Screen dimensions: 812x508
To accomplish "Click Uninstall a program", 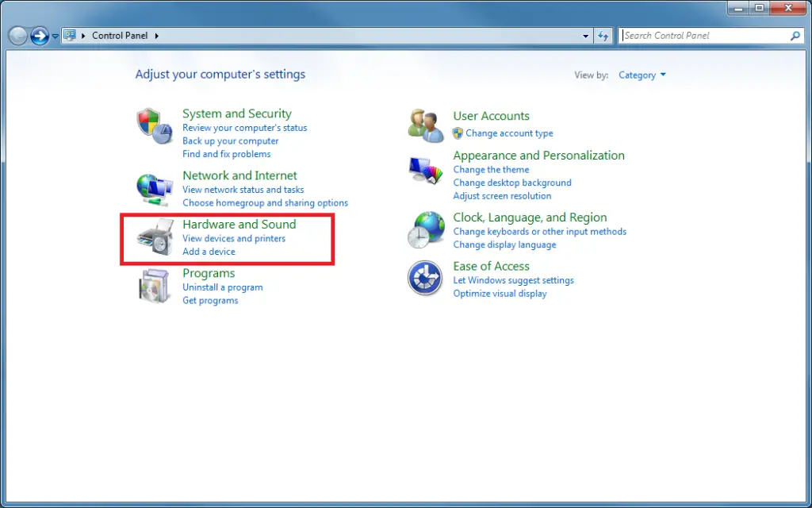I will tap(223, 287).
